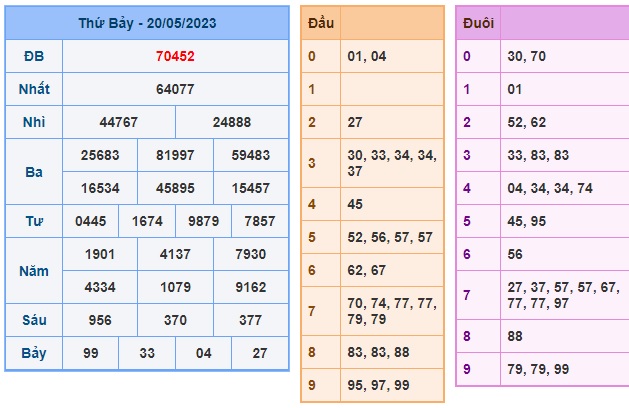Click third prize number 81997
Viewport: 629px width, 408px height.
click(x=175, y=155)
